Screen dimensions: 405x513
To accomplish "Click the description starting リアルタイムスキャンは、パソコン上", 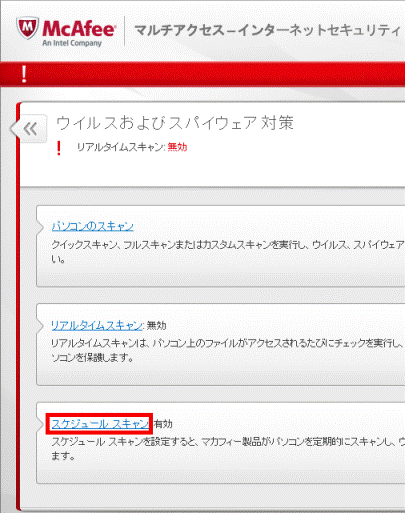I will (228, 350).
